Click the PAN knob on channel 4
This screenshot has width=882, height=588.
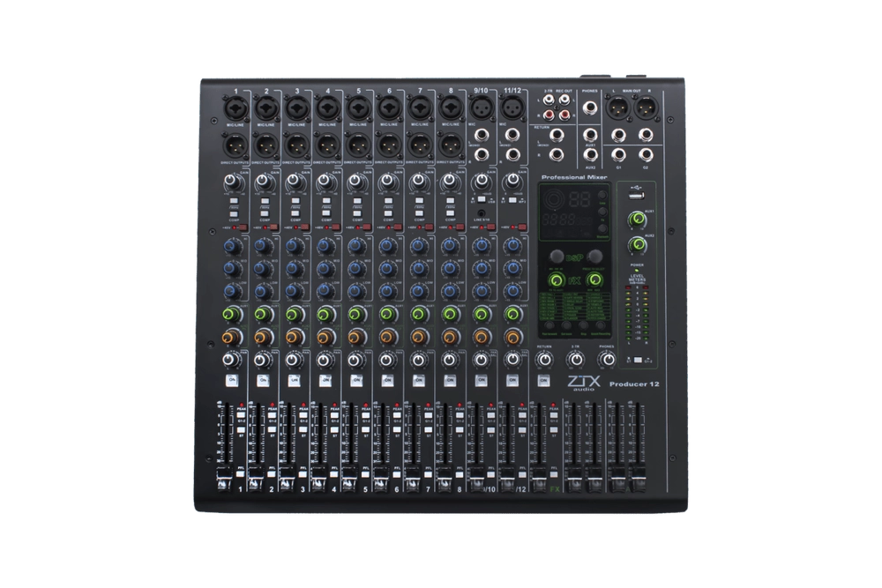click(x=325, y=360)
